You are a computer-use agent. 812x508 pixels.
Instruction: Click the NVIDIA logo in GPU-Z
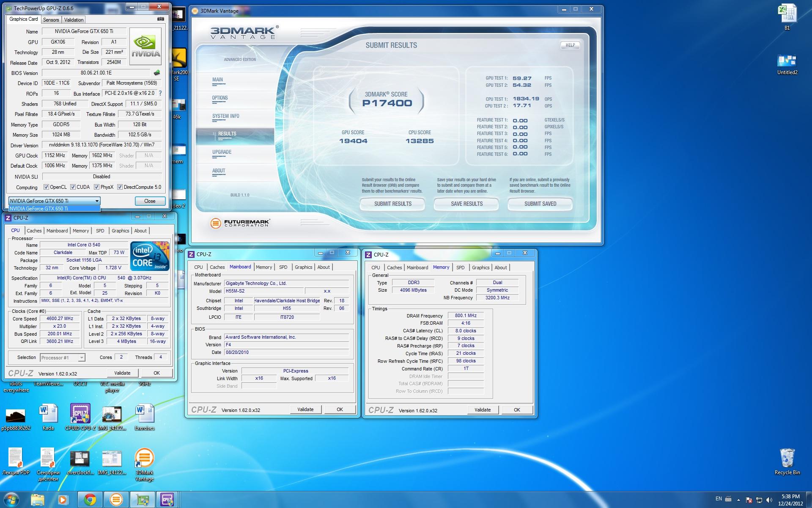point(145,46)
